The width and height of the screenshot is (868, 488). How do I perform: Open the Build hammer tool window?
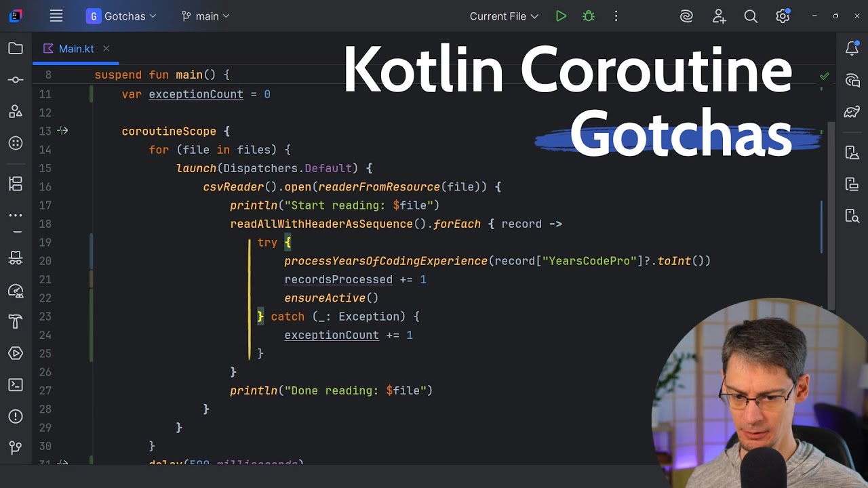coord(15,321)
